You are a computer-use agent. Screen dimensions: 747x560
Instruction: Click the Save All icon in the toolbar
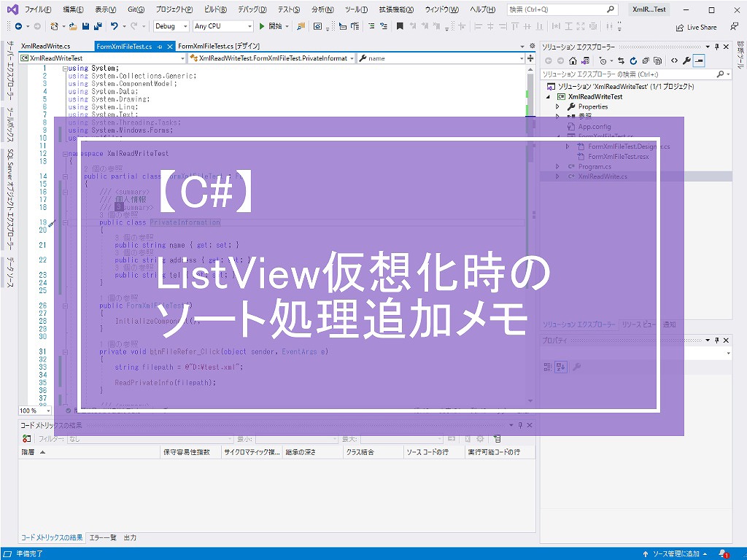pyautogui.click(x=98, y=26)
